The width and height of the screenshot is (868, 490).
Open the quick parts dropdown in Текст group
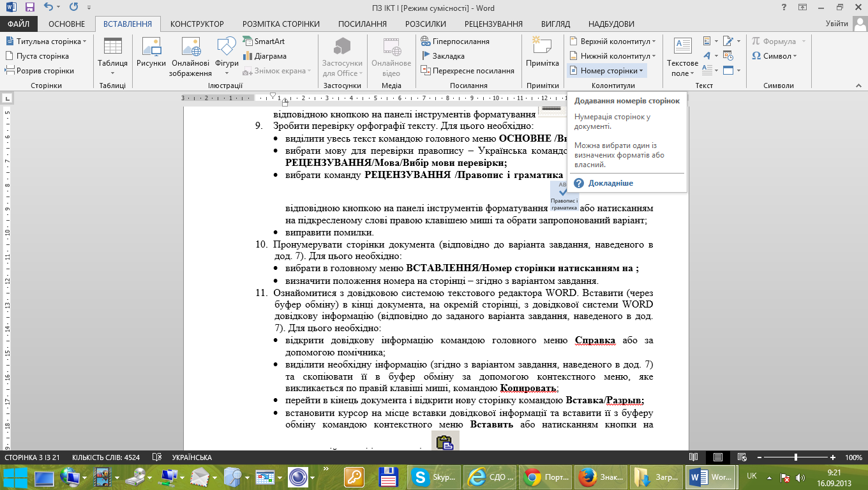[710, 41]
